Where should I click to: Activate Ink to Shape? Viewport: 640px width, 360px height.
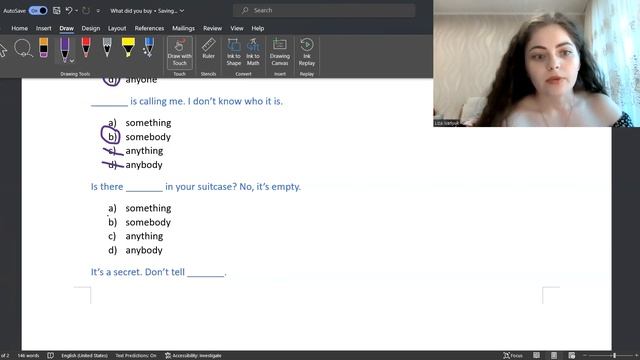234,52
